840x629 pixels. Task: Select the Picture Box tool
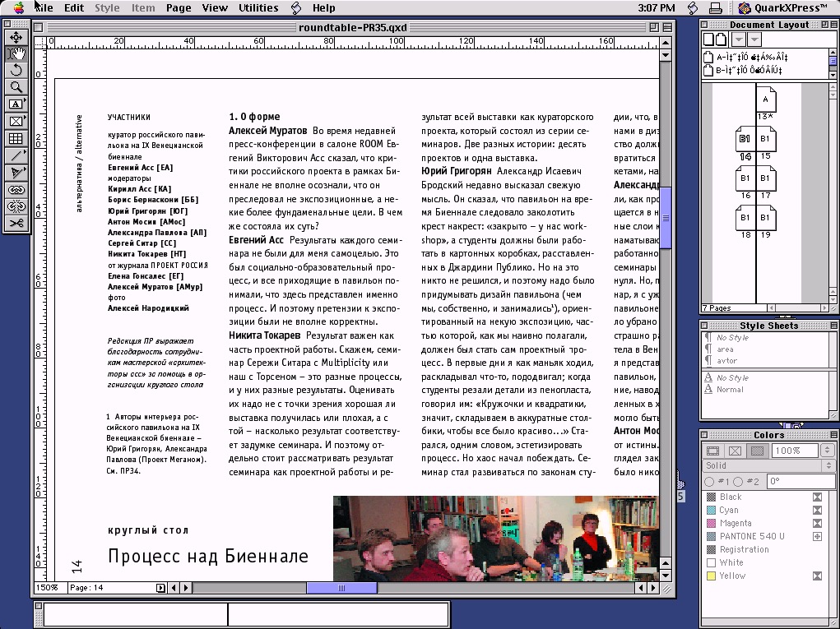(x=16, y=122)
